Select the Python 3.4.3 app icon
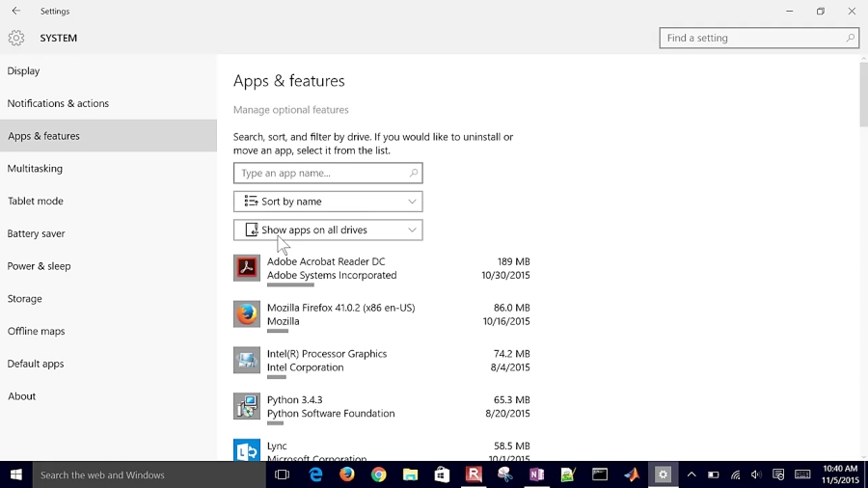This screenshot has width=868, height=488. pos(247,406)
